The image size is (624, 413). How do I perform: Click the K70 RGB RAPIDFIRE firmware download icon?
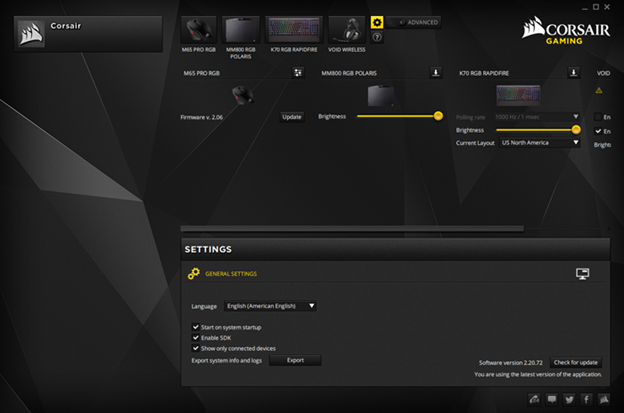(x=573, y=73)
